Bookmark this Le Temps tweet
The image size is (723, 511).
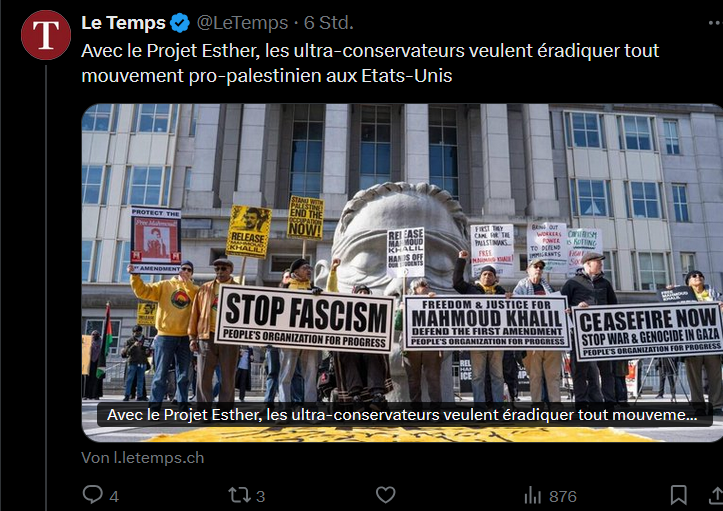point(678,495)
